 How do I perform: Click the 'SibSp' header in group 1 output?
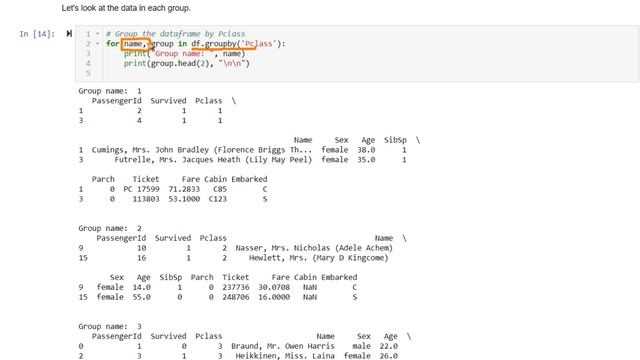click(395, 140)
